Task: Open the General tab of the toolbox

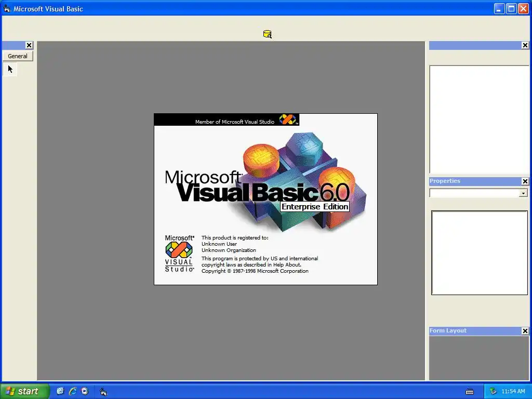Action: (x=18, y=56)
